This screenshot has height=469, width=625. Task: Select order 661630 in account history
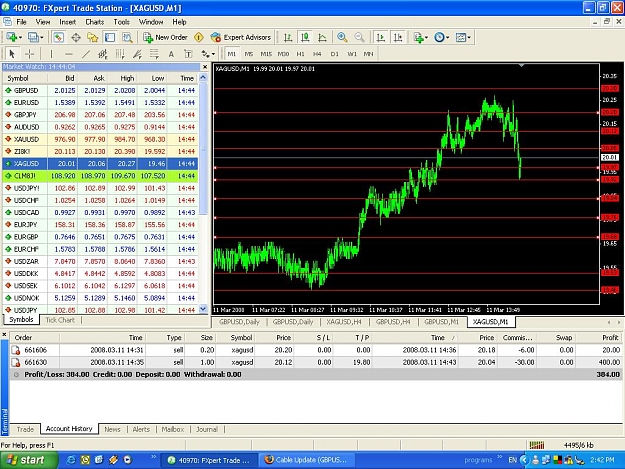pyautogui.click(x=316, y=362)
